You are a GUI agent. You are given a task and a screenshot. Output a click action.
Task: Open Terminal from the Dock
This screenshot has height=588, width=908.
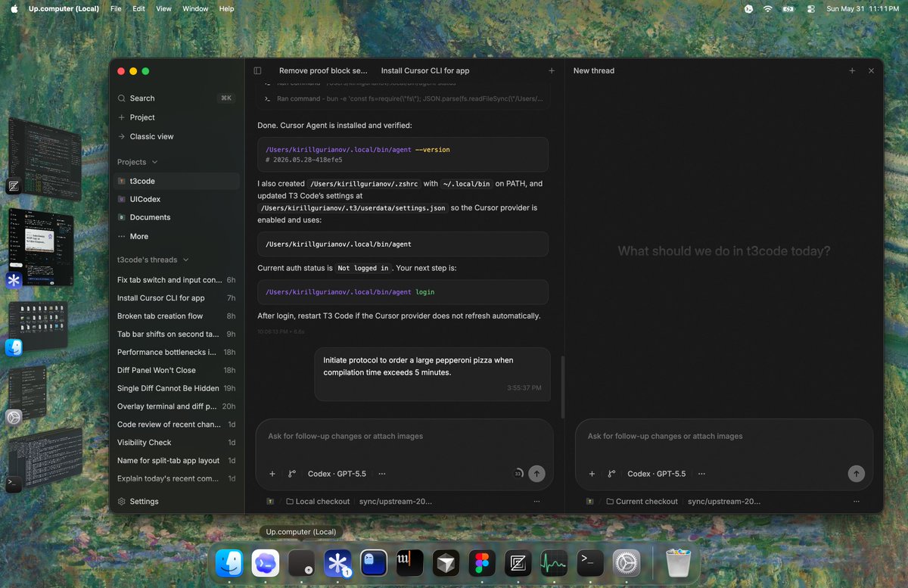point(590,563)
